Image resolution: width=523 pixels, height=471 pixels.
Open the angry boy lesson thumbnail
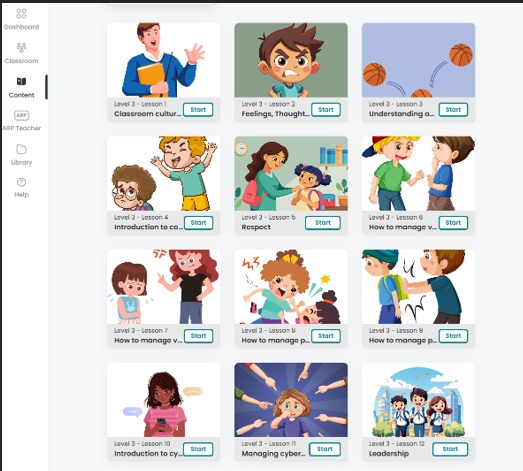point(291,60)
